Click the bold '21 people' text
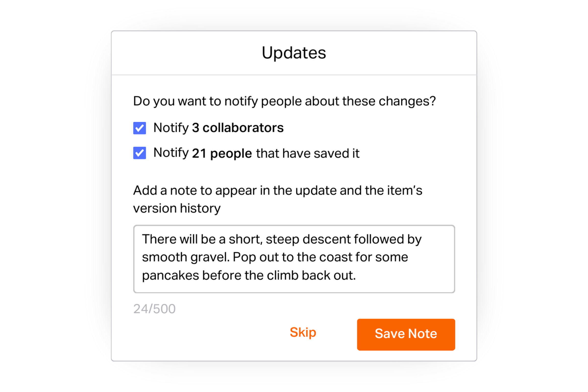The width and height of the screenshot is (588, 392). coord(222,153)
